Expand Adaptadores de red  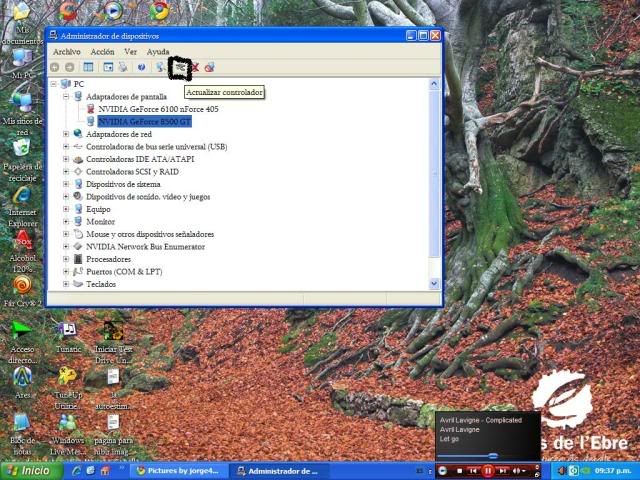(x=66, y=134)
